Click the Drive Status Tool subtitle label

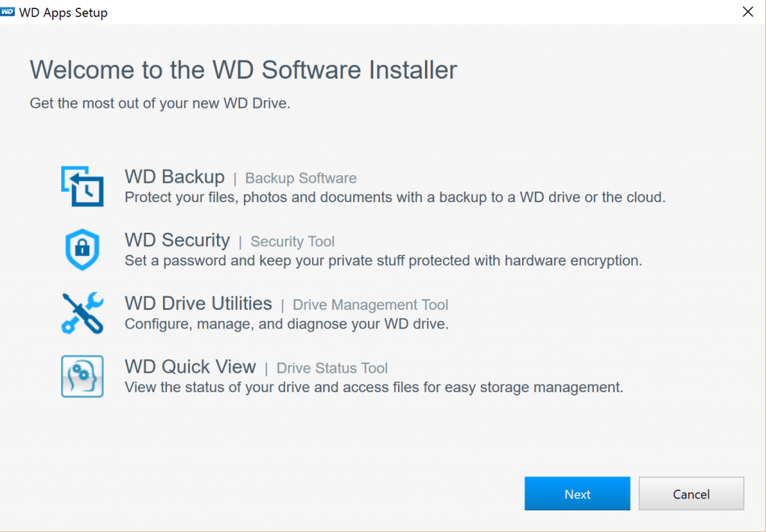point(332,368)
